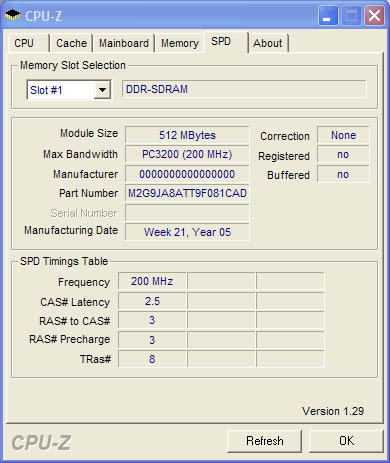Switch to the CPU tab

click(28, 43)
